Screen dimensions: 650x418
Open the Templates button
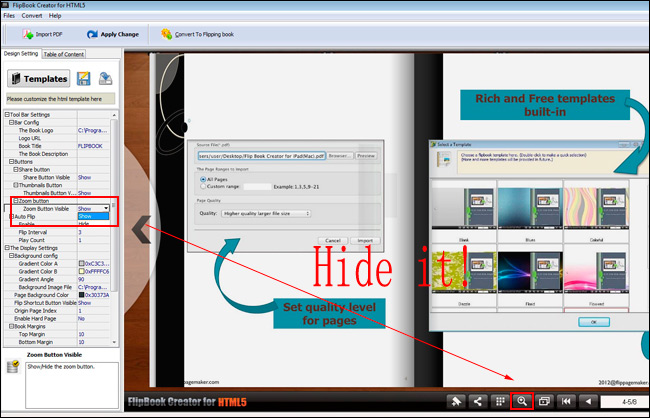pyautogui.click(x=39, y=78)
